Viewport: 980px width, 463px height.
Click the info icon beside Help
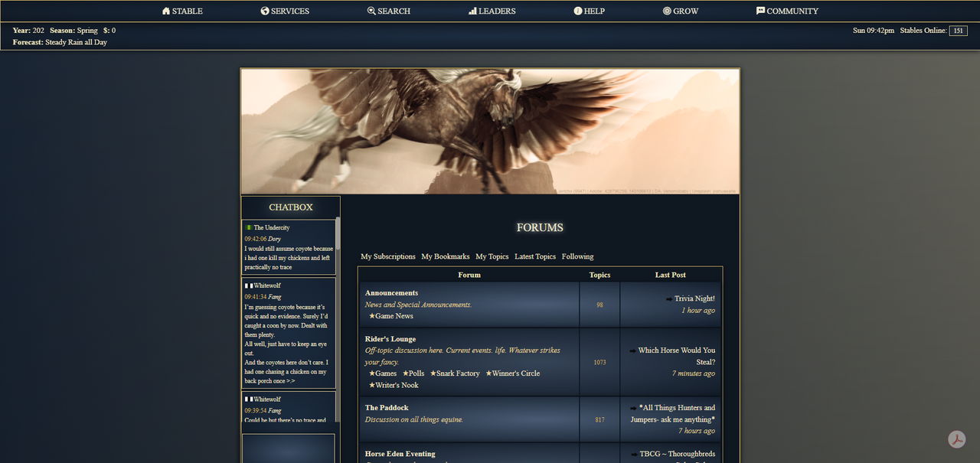pos(578,11)
